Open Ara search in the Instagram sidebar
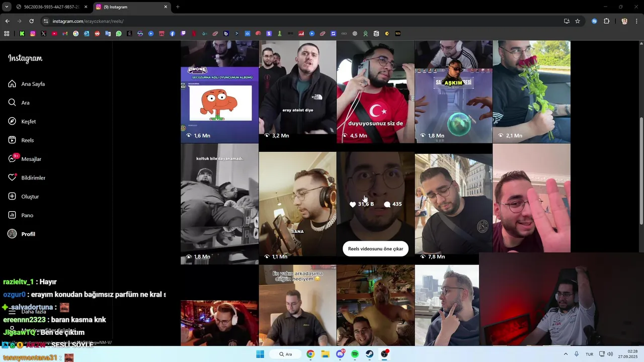Viewport: 644px width, 362px height. coord(19,103)
